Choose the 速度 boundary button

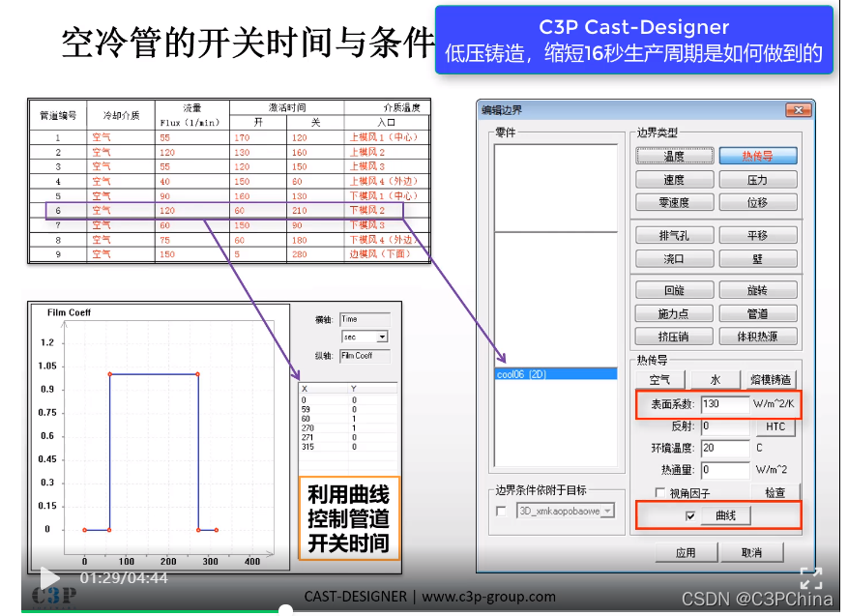pyautogui.click(x=674, y=180)
